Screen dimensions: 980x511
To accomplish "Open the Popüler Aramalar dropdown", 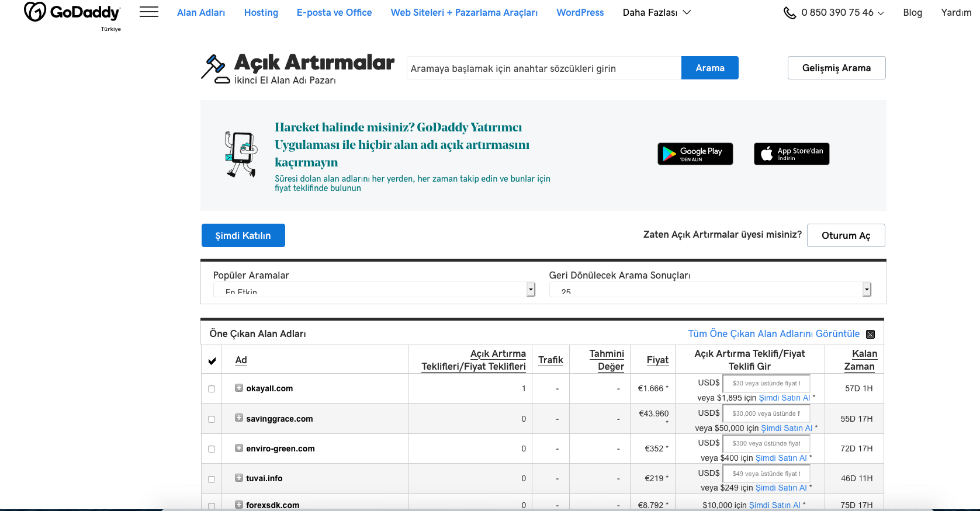I will point(374,289).
